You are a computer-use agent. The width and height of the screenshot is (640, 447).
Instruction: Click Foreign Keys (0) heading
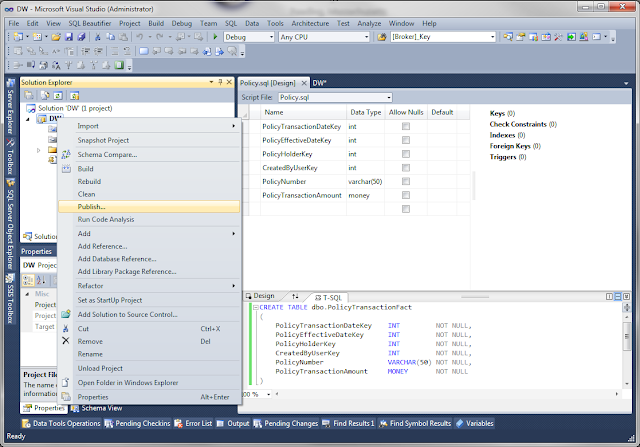click(515, 146)
